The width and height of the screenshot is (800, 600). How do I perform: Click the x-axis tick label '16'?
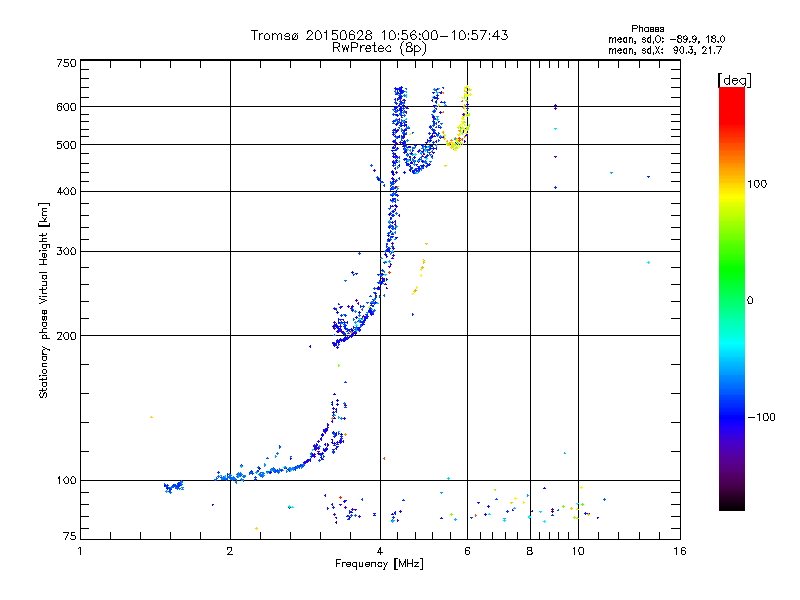click(x=680, y=552)
